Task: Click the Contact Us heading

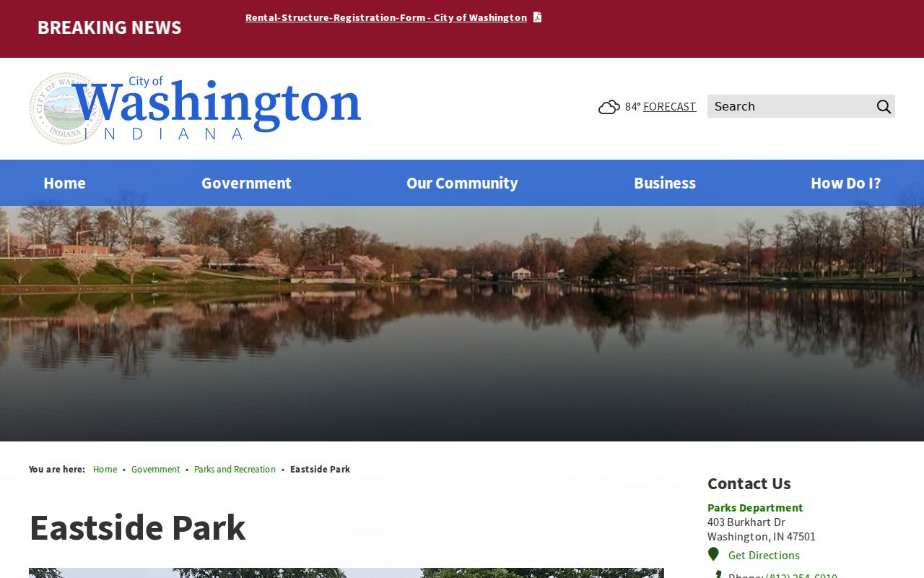Action: [x=749, y=483]
